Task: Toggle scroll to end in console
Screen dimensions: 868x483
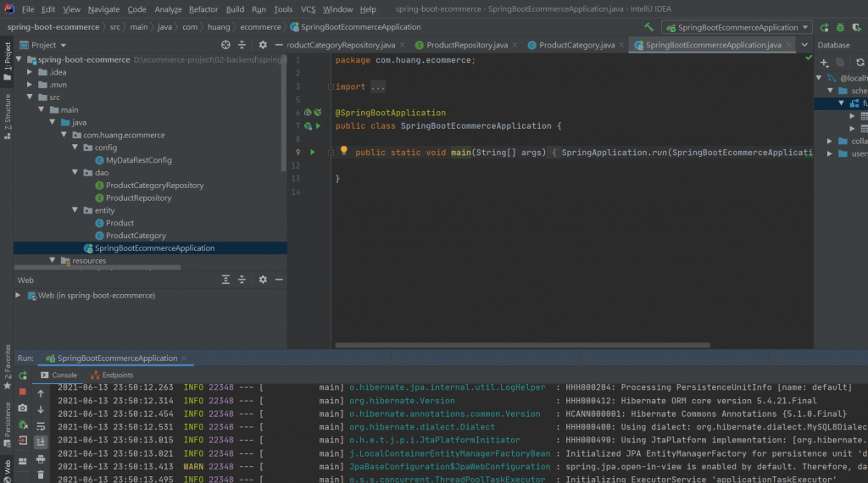Action: tap(40, 441)
